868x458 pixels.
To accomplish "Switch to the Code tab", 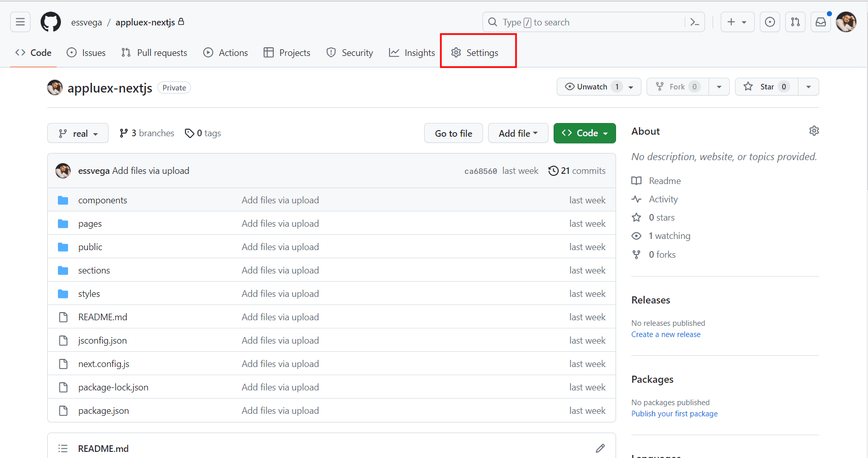I will click(34, 52).
